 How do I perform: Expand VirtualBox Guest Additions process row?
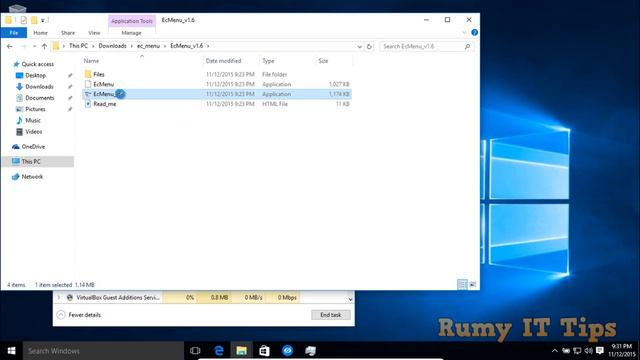(x=59, y=298)
